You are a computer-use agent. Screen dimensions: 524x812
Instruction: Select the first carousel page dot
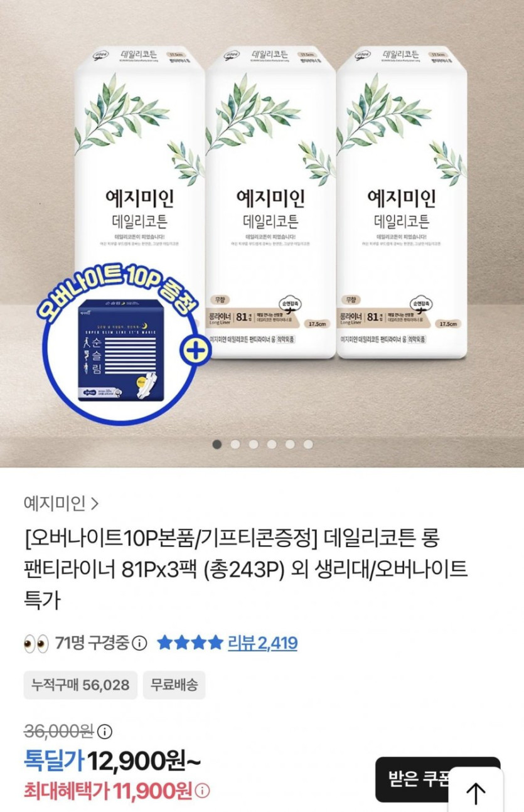[217, 444]
